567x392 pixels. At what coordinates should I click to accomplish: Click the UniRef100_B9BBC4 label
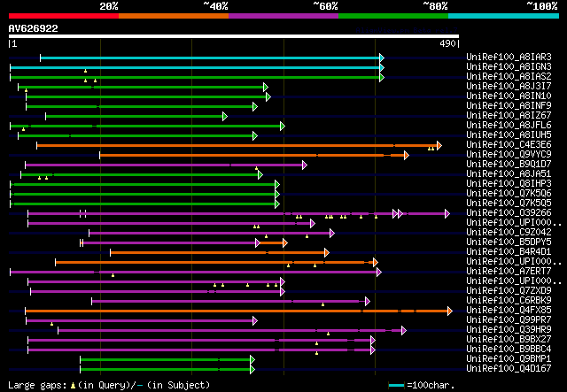509,350
